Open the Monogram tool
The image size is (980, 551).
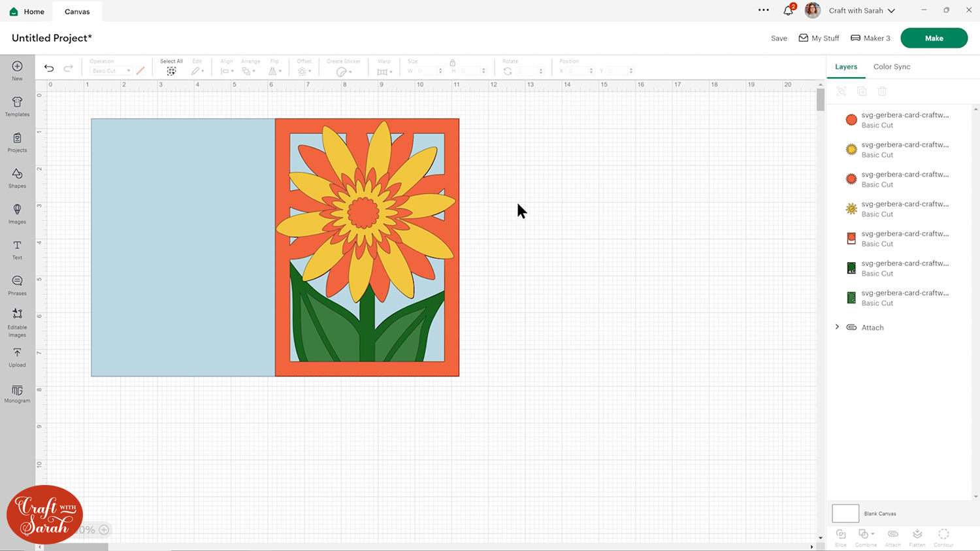(x=17, y=393)
